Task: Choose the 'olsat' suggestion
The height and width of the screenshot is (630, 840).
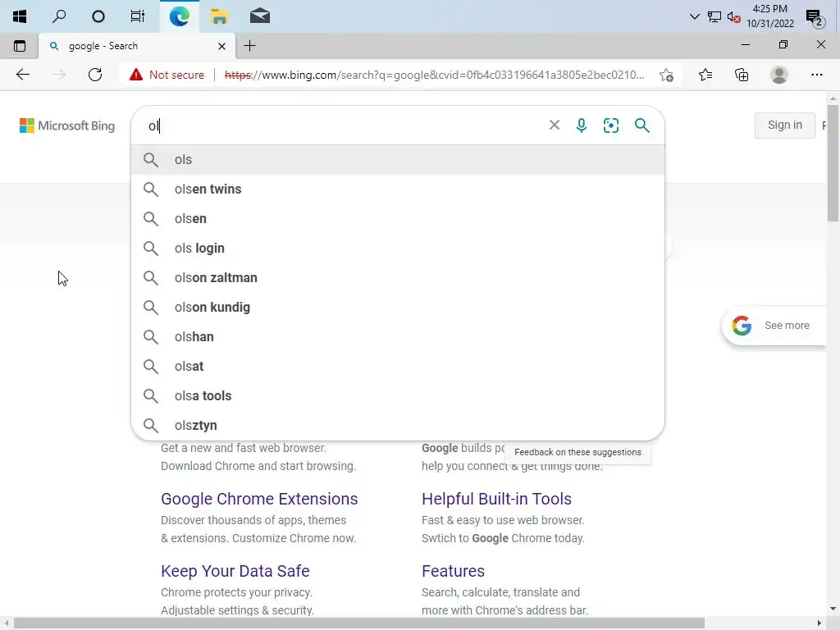Action: click(398, 366)
